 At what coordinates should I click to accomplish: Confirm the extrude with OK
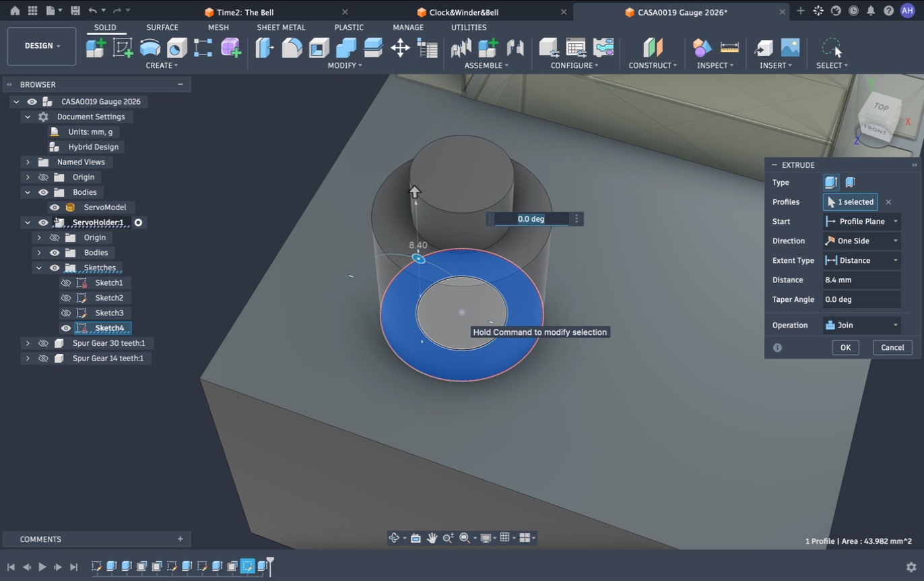pyautogui.click(x=845, y=348)
